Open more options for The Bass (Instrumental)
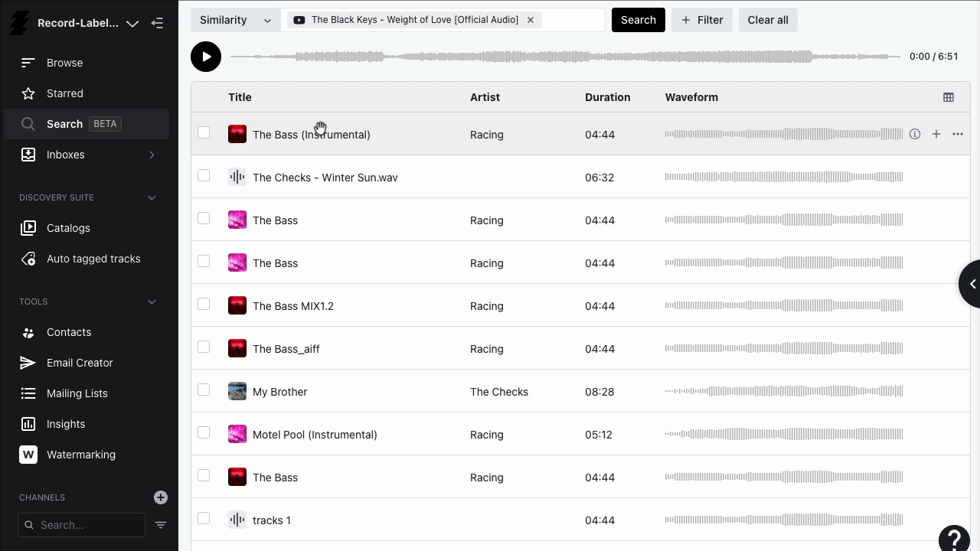 pyautogui.click(x=958, y=134)
